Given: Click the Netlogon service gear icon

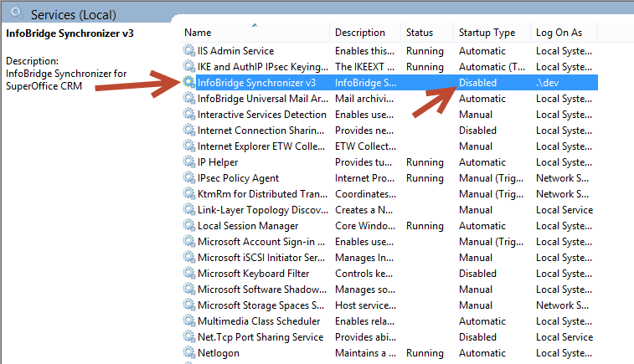Looking at the screenshot, I should click(188, 352).
